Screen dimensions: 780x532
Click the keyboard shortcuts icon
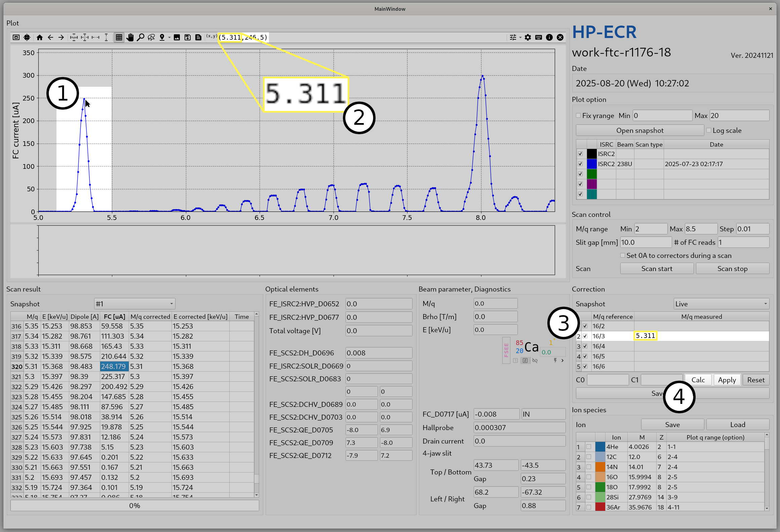539,37
